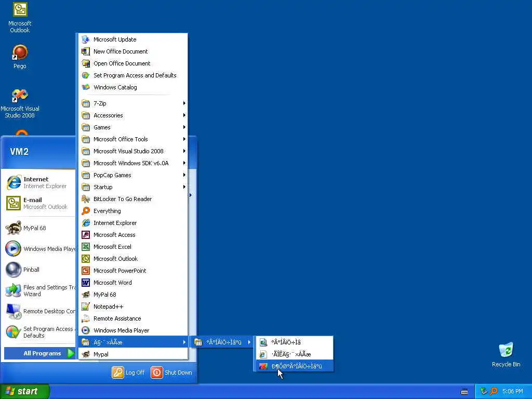
Task: Click the first garbled entry in the last submenu
Action: pyautogui.click(x=294, y=342)
